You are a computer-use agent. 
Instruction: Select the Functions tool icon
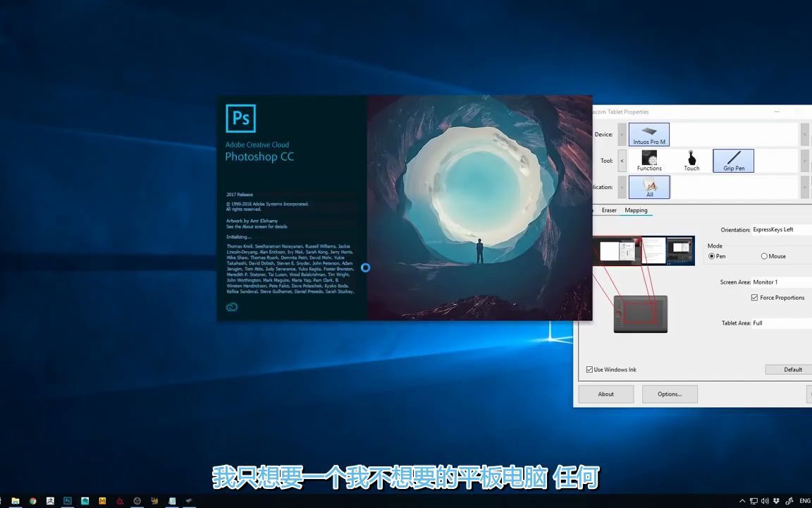(x=648, y=160)
